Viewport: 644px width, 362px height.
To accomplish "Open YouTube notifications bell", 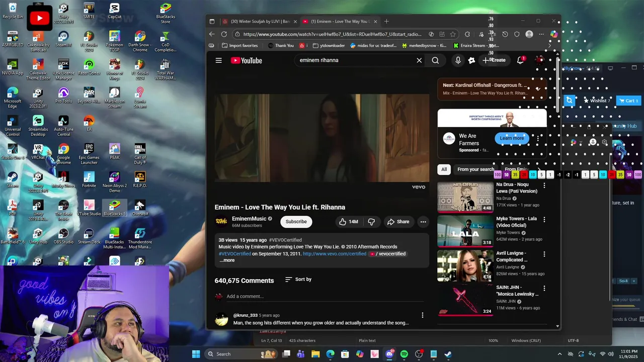I will [x=521, y=60].
